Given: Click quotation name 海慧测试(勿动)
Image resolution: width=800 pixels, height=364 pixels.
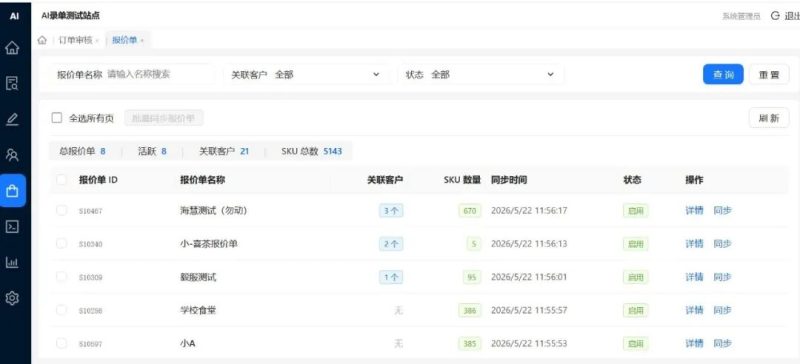Looking at the screenshot, I should click(213, 210).
